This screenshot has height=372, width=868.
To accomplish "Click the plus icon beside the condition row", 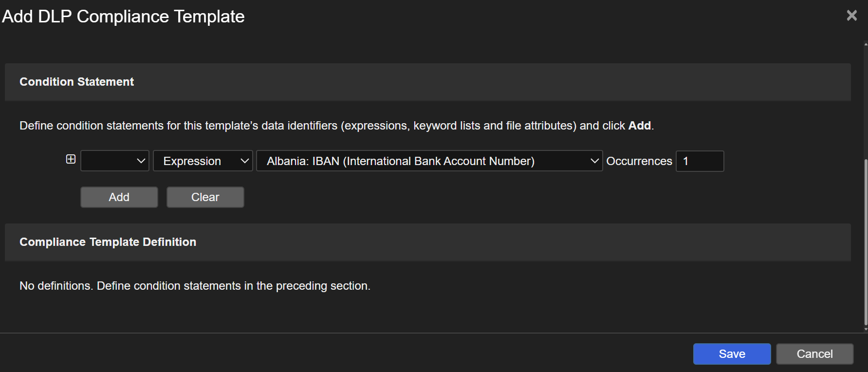I will pyautogui.click(x=71, y=159).
